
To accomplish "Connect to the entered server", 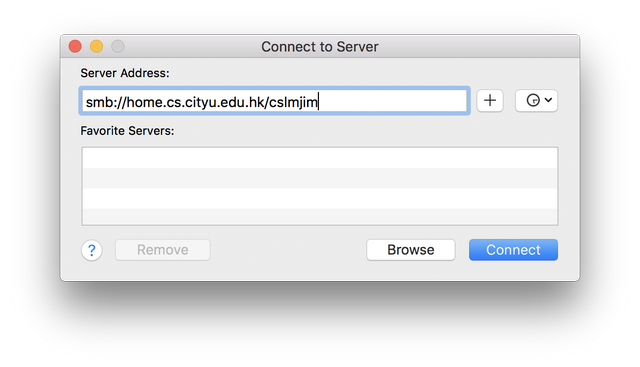I will 513,250.
